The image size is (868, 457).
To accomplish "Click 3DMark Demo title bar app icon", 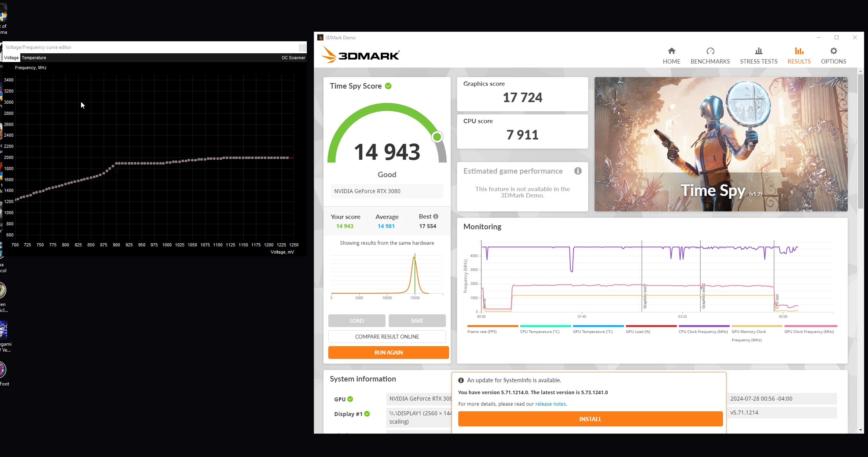I will point(320,37).
